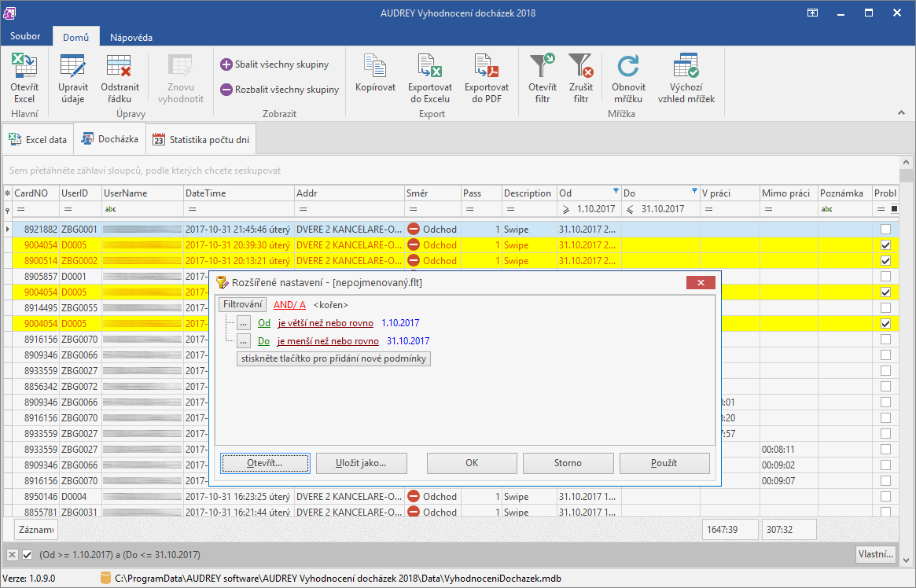Confirm the dialog with OK
Viewport: 916px width, 588px height.
pyautogui.click(x=472, y=463)
